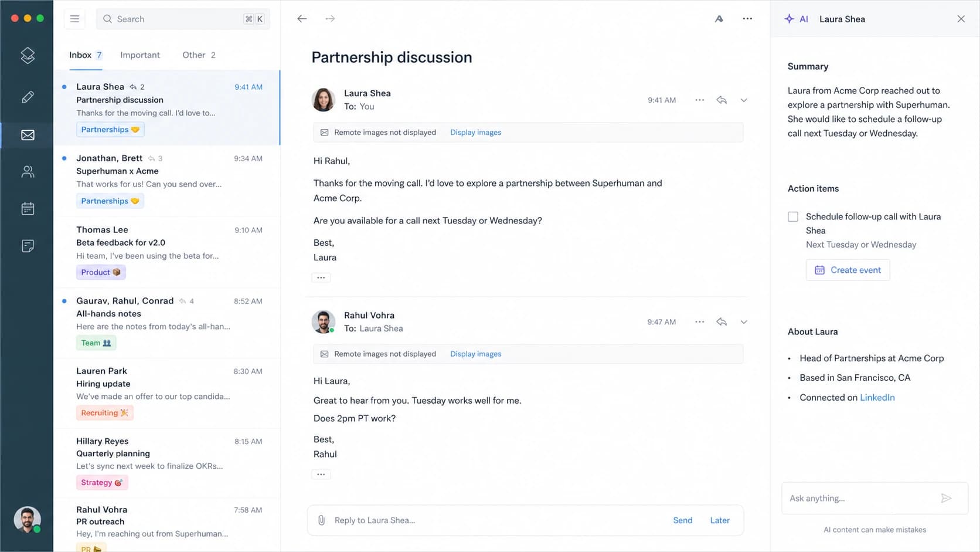The image size is (980, 552).
Task: Open contacts people icon in sidebar
Action: coord(28,172)
